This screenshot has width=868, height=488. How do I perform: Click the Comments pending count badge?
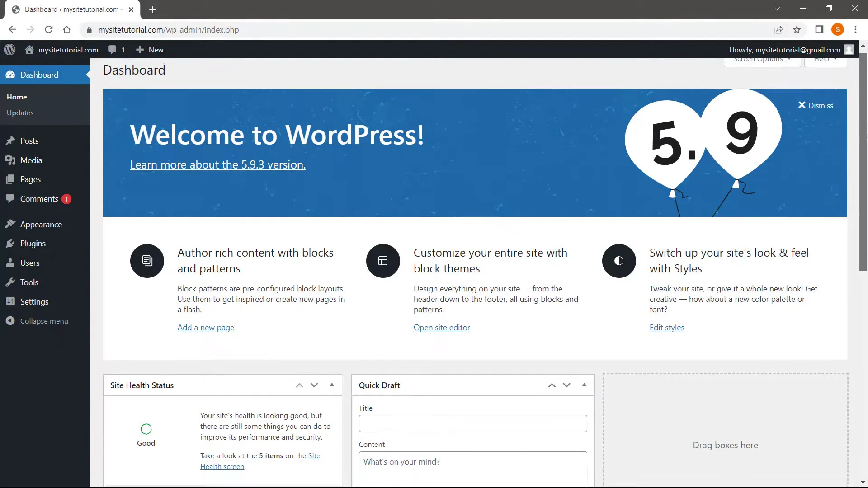(x=66, y=199)
